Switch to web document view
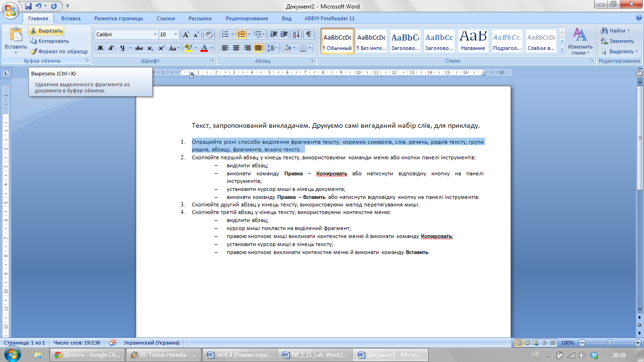This screenshot has height=362, width=644. tap(536, 343)
